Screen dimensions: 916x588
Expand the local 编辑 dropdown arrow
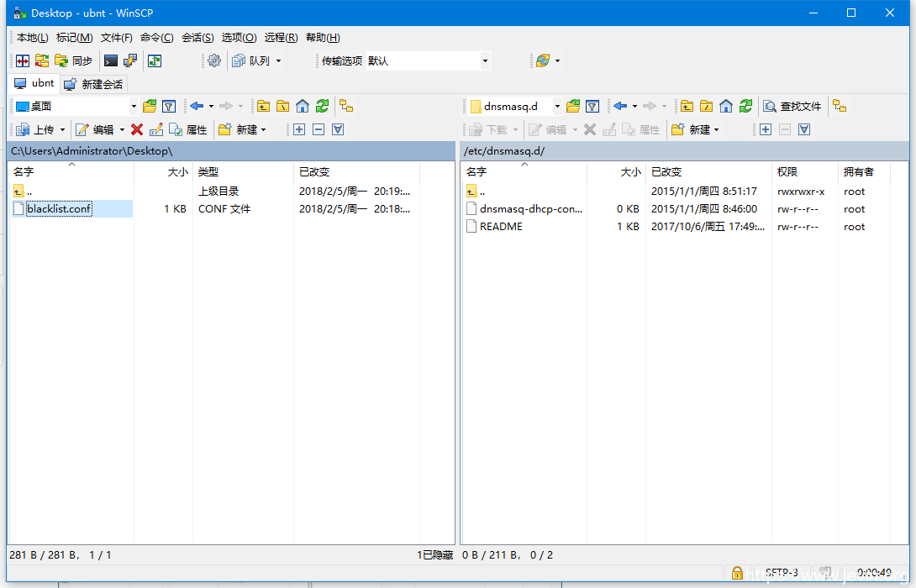(x=122, y=129)
